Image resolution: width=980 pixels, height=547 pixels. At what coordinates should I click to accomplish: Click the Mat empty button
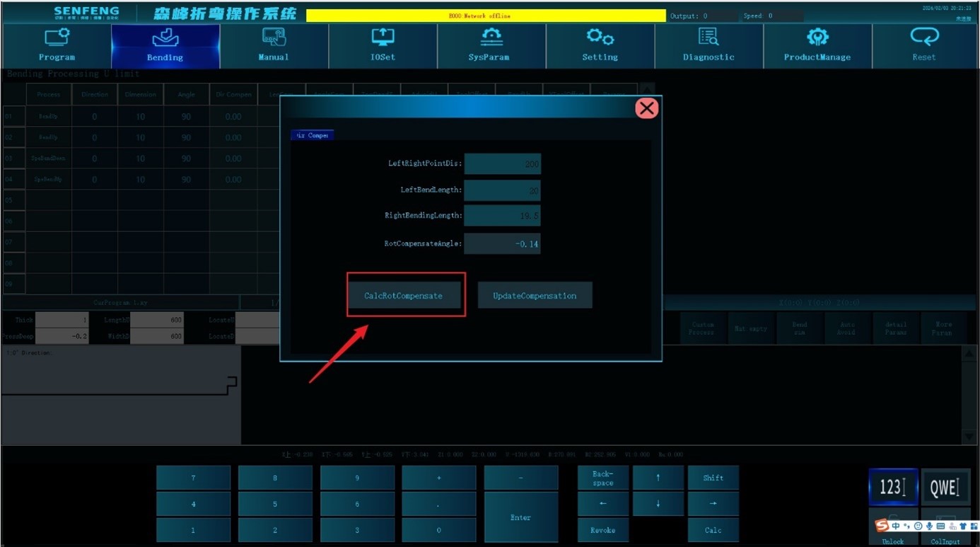coord(751,328)
